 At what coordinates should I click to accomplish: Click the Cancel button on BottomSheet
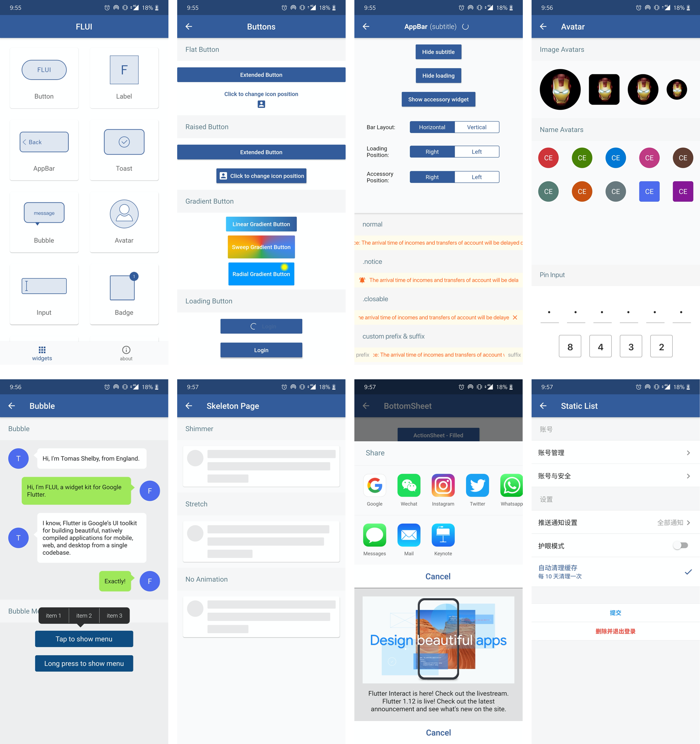click(x=437, y=576)
